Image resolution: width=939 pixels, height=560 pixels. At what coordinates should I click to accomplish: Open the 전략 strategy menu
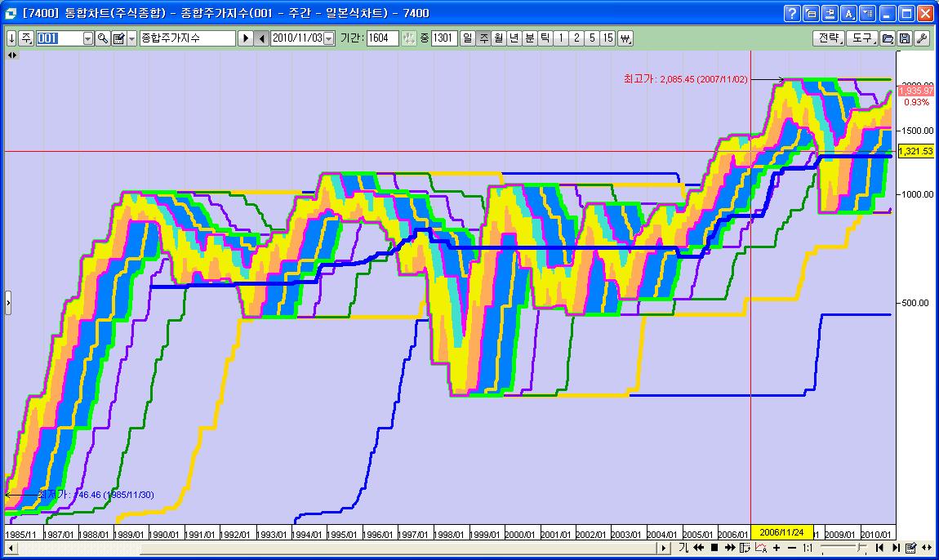(x=827, y=38)
